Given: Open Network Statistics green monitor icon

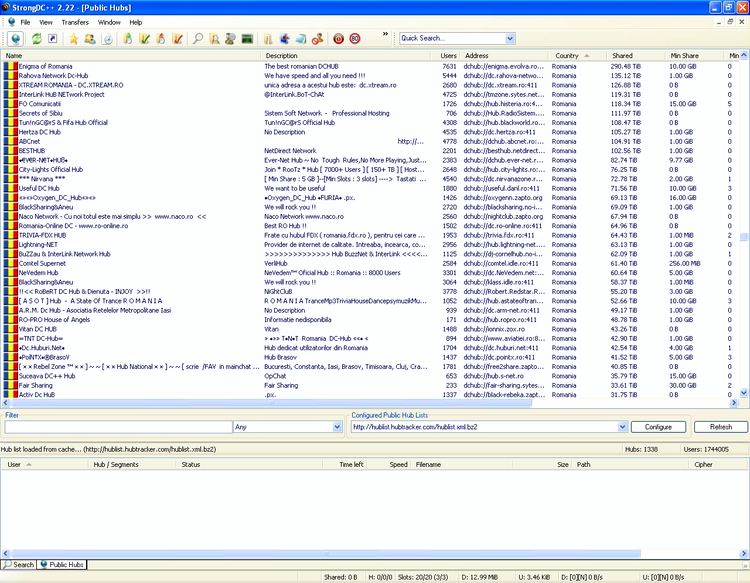Looking at the screenshot, I should click(247, 39).
